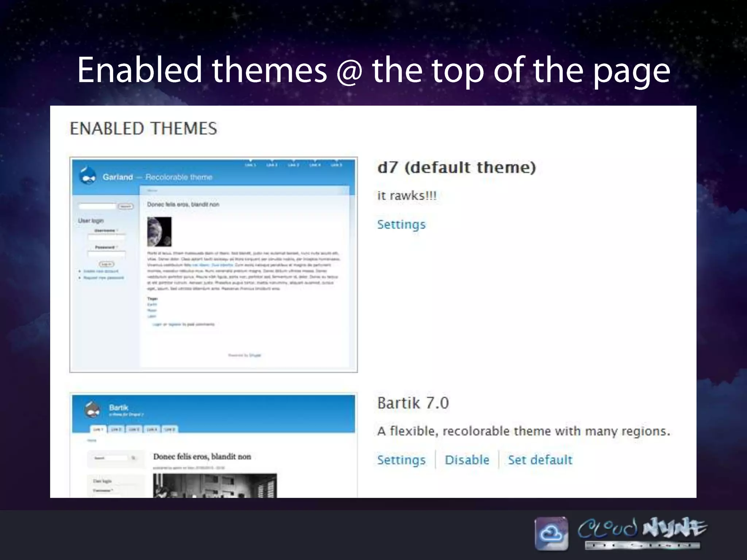Click the Drupal drop logo in the Bartik preview
This screenshot has width=747, height=560.
click(92, 410)
